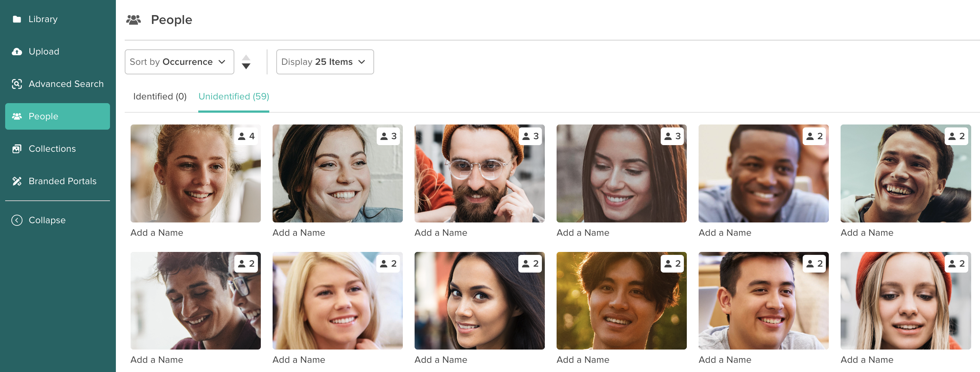Toggle sort direction to descending arrow
980x372 pixels.
[x=246, y=66]
